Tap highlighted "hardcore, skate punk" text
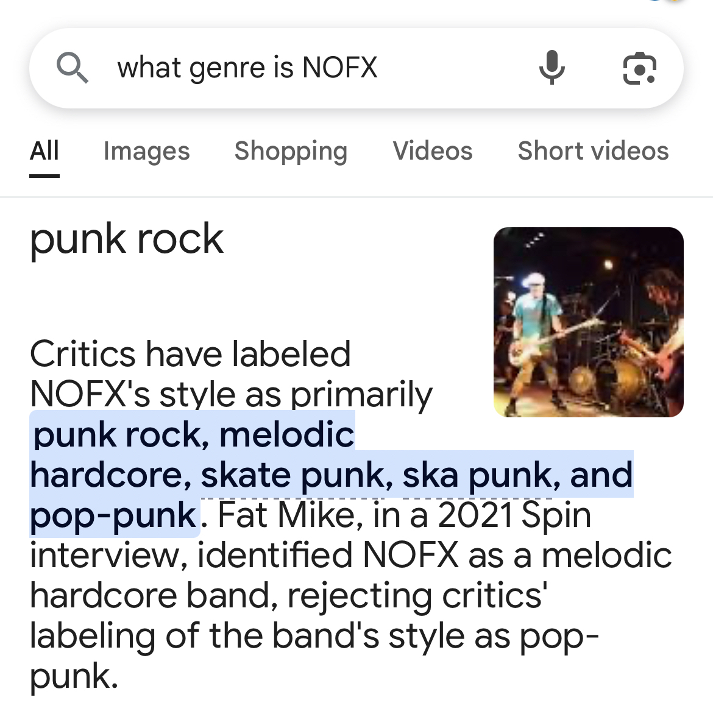Screen dimensions: 713x728 (211, 475)
